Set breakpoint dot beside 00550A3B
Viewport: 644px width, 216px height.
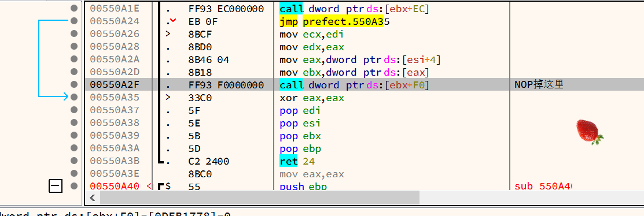[74, 161]
